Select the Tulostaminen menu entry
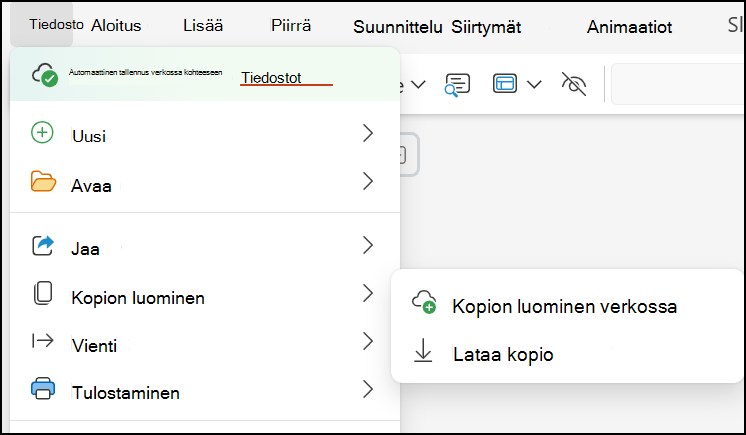This screenshot has width=746, height=435. 205,391
